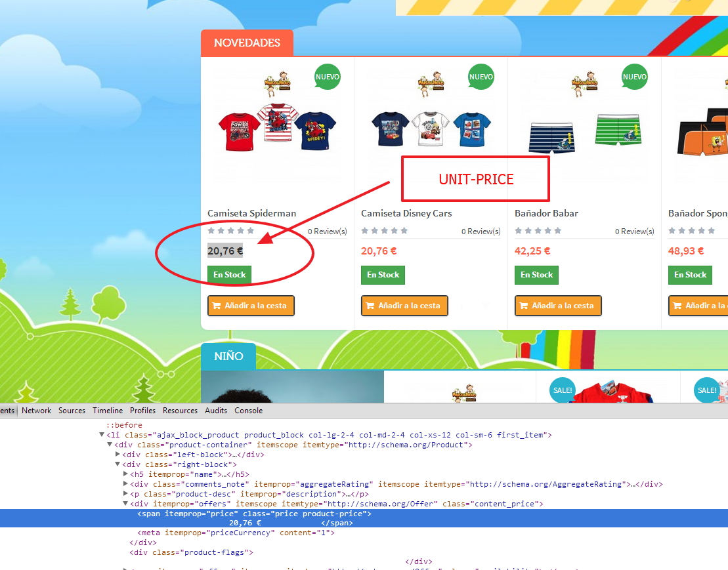Add Camiseta Spiderman to the cart
The height and width of the screenshot is (570, 728).
point(251,306)
